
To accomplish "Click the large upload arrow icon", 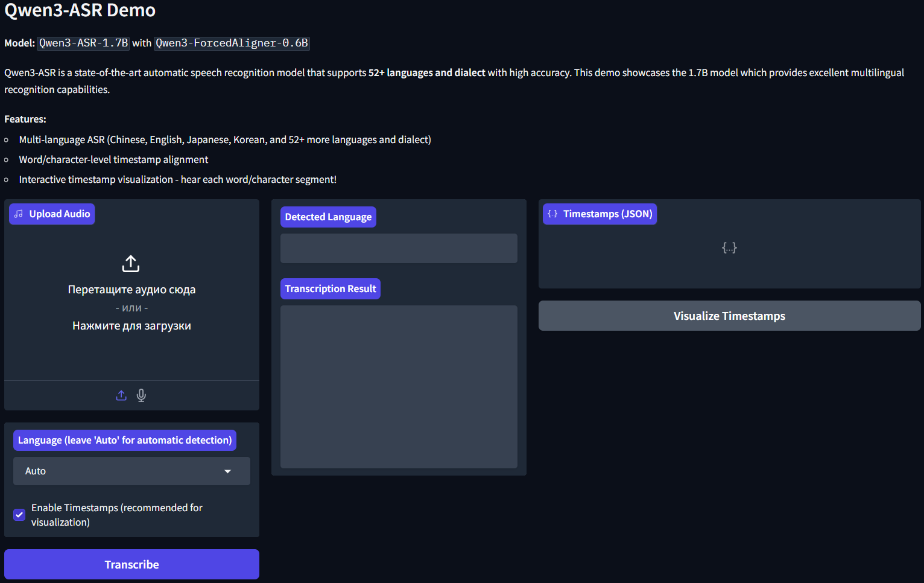I will pos(131,264).
